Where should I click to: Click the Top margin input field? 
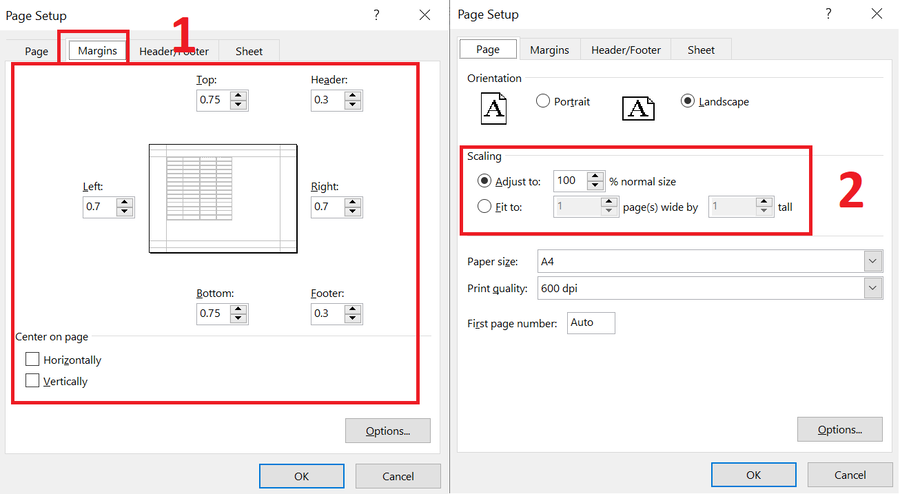214,100
